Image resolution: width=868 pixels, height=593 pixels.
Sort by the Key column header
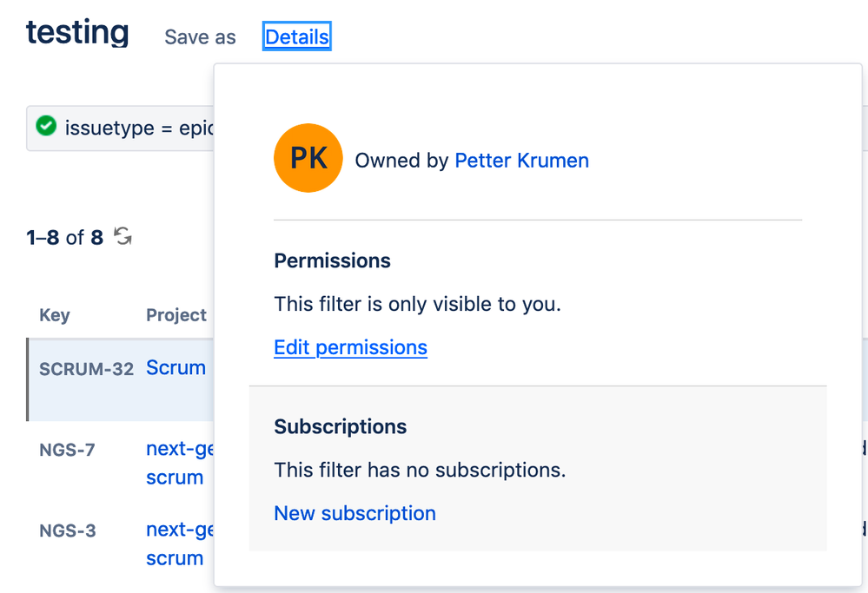click(x=55, y=315)
